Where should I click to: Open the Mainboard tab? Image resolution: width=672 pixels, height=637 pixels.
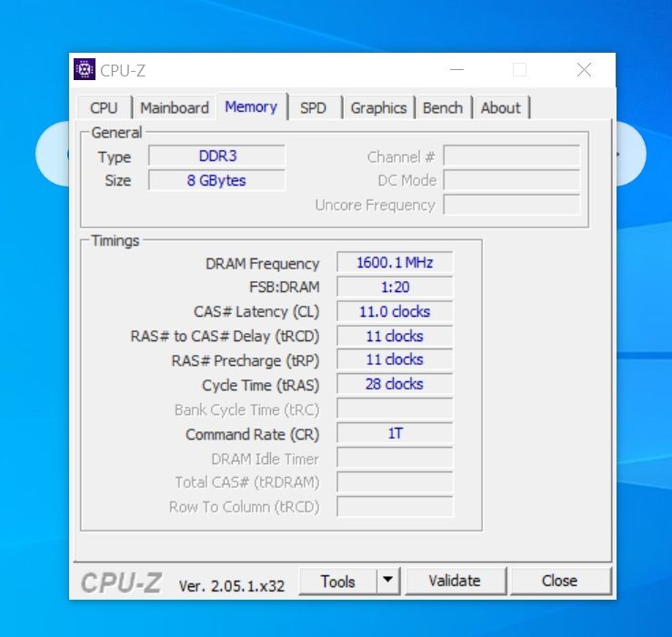coord(175,107)
